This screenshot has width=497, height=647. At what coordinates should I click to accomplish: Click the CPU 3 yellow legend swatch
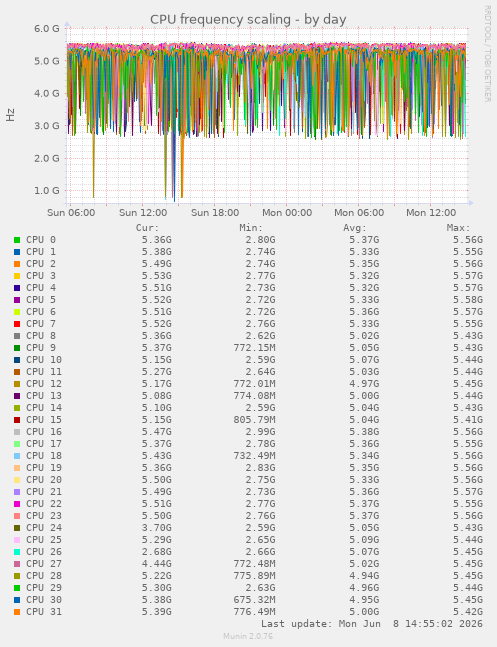click(17, 276)
